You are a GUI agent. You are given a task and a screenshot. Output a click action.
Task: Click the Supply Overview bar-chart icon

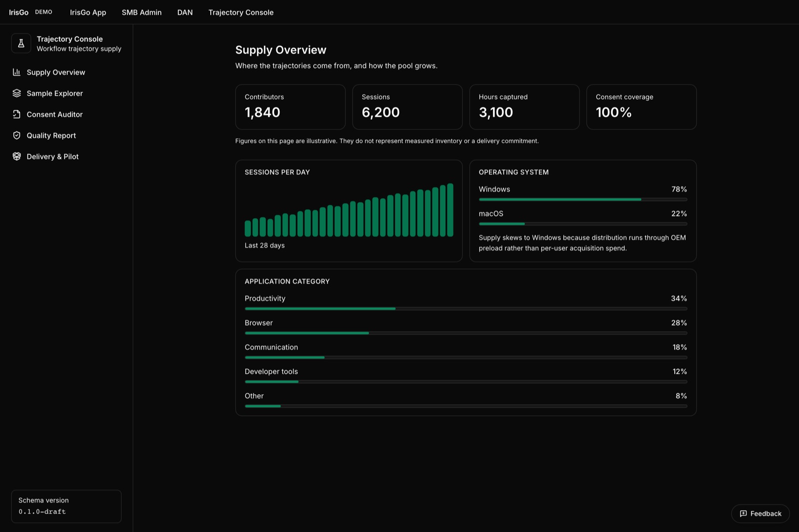pos(16,72)
